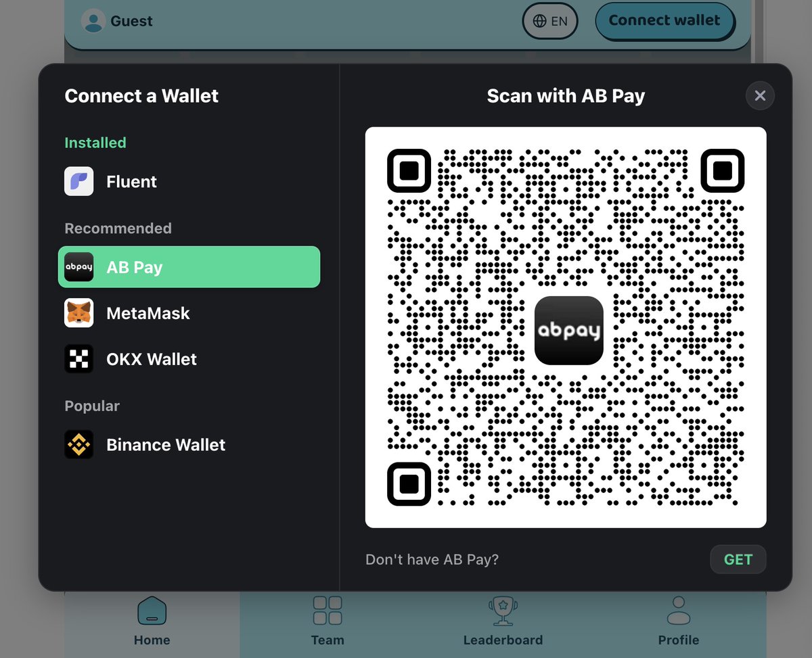Click the Connect wallet button
Viewport: 812px width, 658px height.
[664, 21]
